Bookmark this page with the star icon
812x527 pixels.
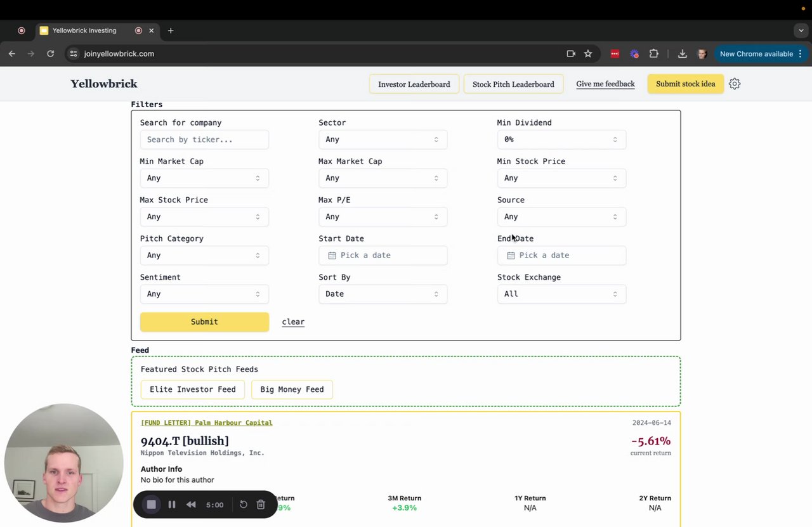pyautogui.click(x=588, y=54)
